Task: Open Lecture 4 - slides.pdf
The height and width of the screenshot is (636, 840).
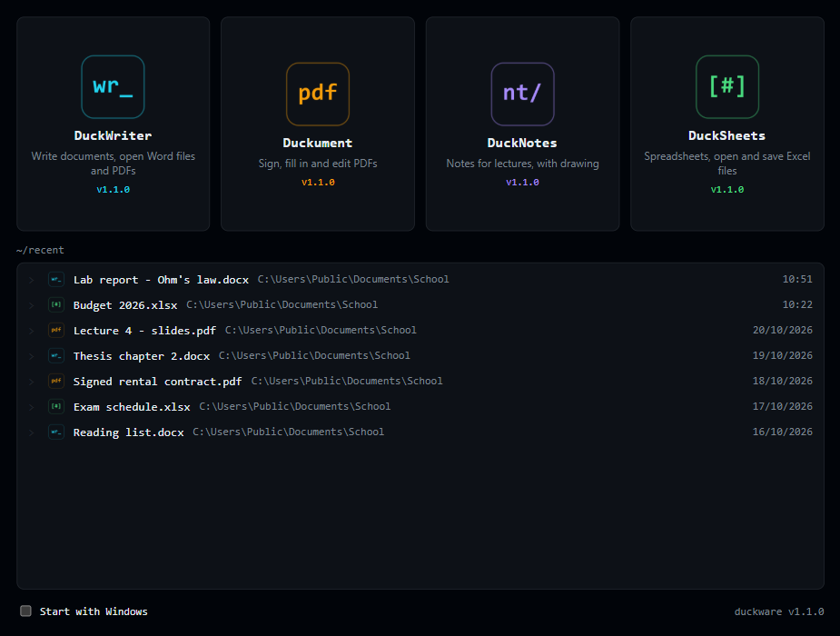Action: click(x=144, y=331)
